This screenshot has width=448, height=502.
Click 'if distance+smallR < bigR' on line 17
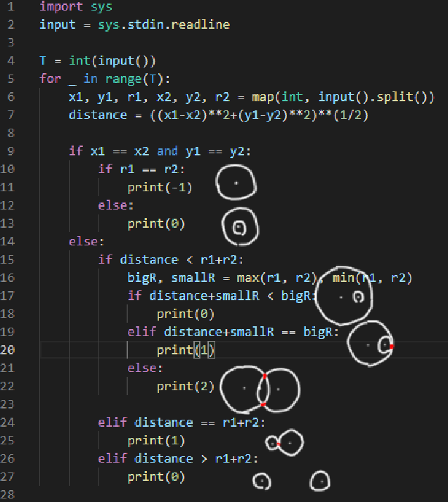pos(220,296)
